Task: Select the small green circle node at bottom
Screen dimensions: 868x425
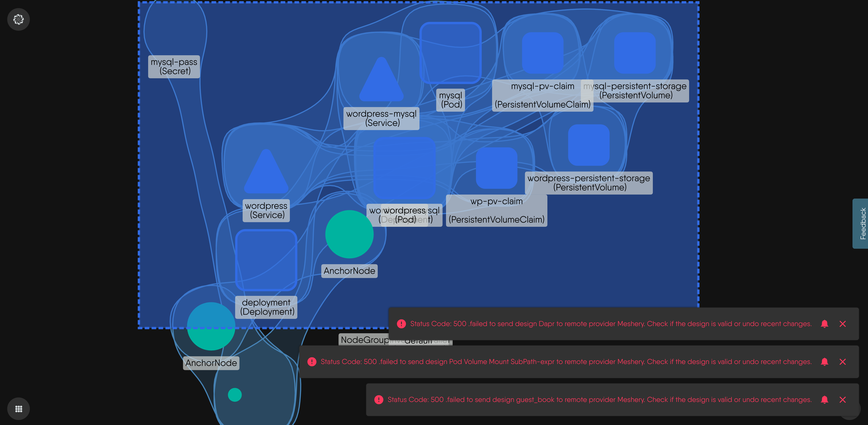Action: click(x=235, y=395)
